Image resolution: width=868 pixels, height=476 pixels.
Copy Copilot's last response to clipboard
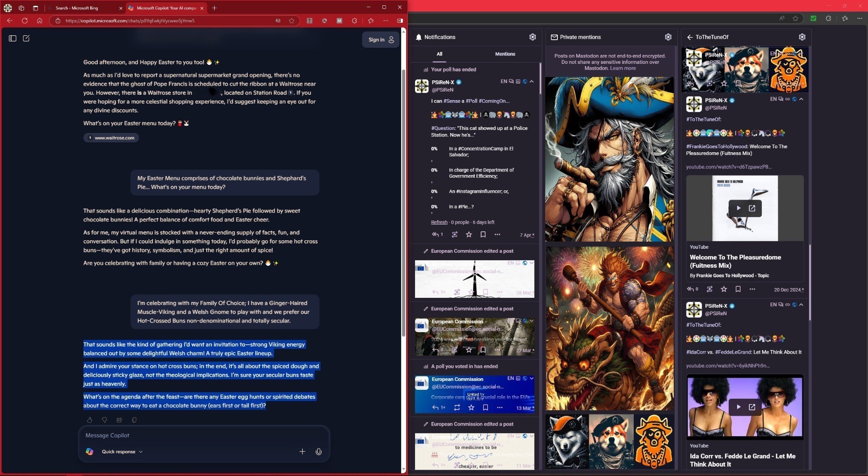coord(134,420)
